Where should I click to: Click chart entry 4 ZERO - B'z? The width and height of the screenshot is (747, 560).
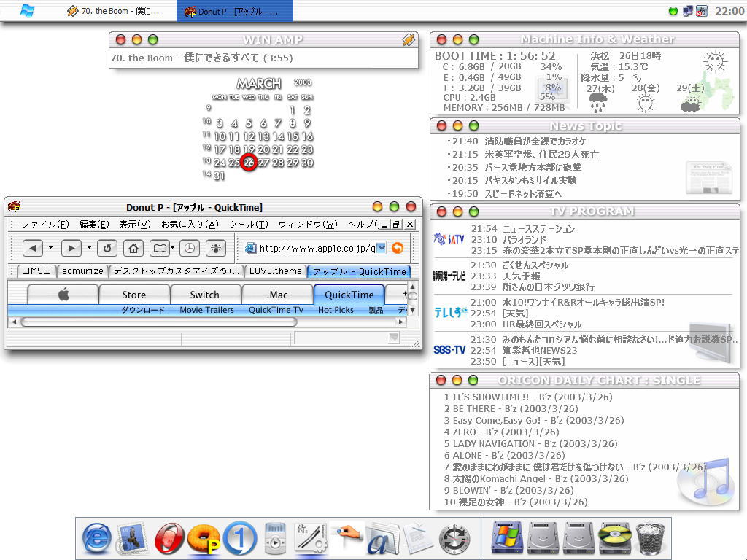pyautogui.click(x=501, y=432)
